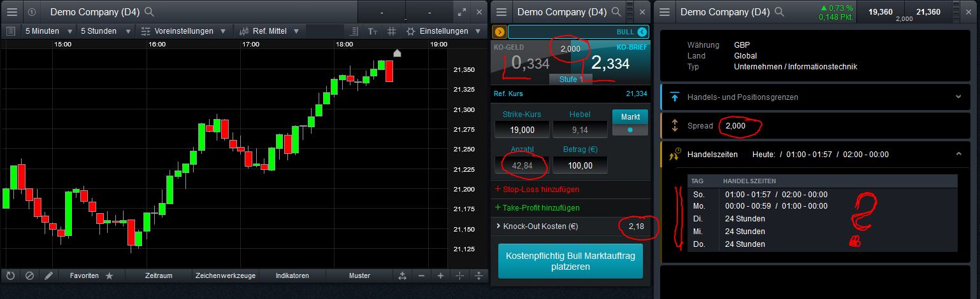Screen dimensions: 980x299
Task: Click the KO-BRIEF price 2,334 button
Action: coord(611,62)
